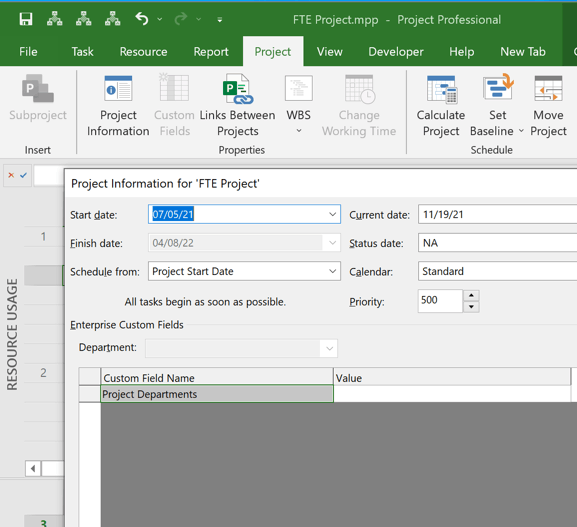Open the Start date calendar dropdown
This screenshot has width=577, height=527.
[x=333, y=214]
